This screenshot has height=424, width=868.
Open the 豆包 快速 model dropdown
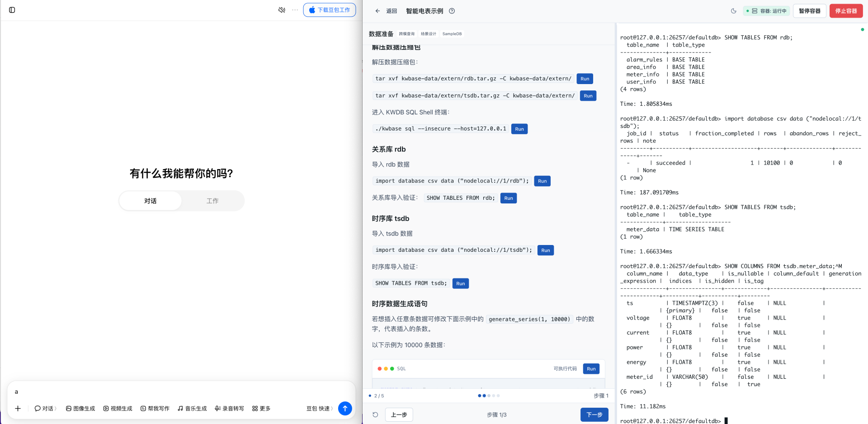coord(320,409)
